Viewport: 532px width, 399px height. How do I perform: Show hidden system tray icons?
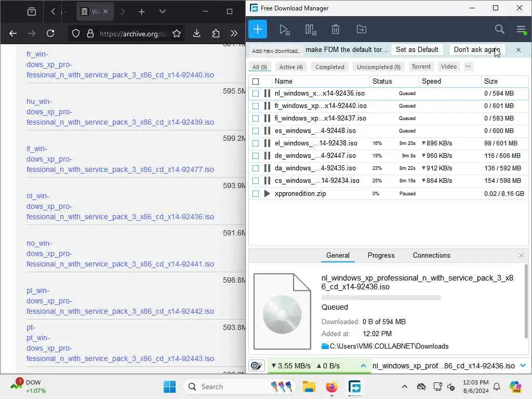tap(404, 387)
